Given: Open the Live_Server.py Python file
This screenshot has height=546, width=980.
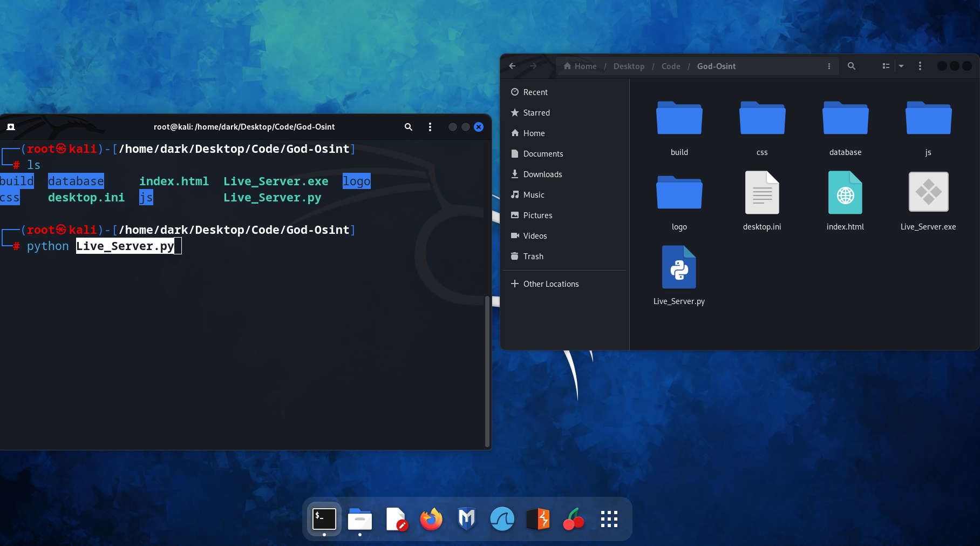Looking at the screenshot, I should 679,267.
